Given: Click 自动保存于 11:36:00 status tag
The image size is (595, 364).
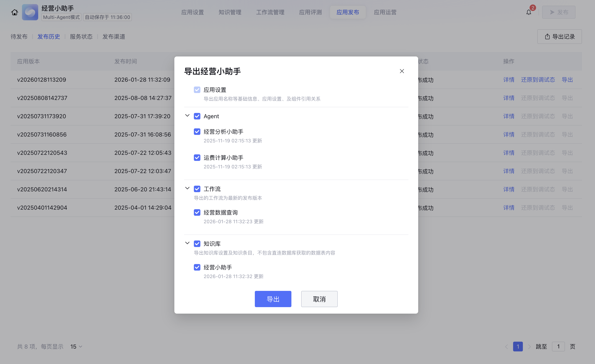Looking at the screenshot, I should 107,17.
